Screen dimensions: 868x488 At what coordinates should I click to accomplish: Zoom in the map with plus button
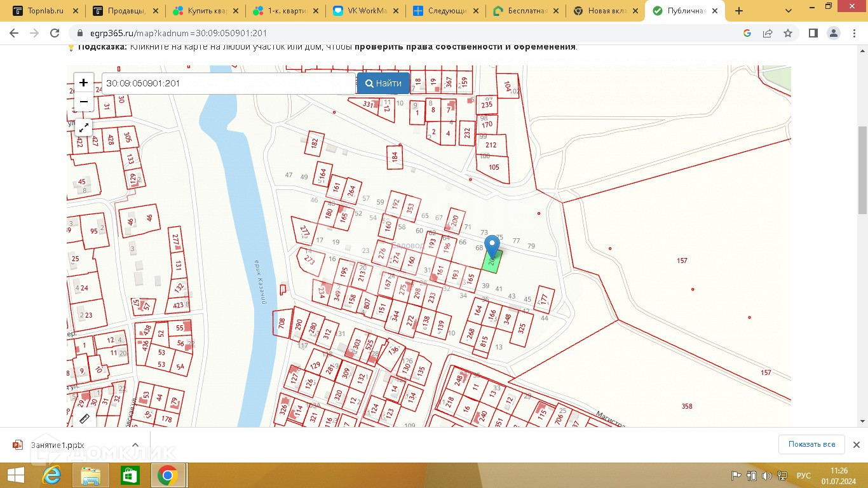(x=83, y=83)
